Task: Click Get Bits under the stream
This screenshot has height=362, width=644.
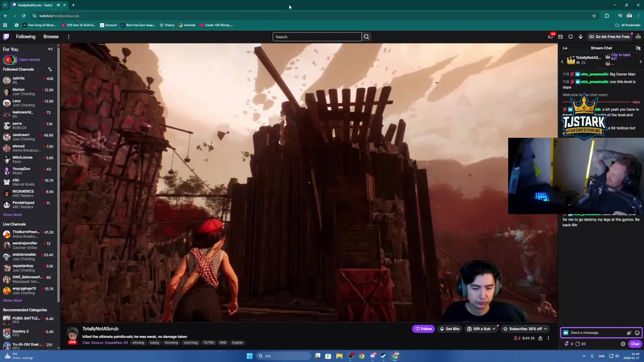Action: [449, 329]
